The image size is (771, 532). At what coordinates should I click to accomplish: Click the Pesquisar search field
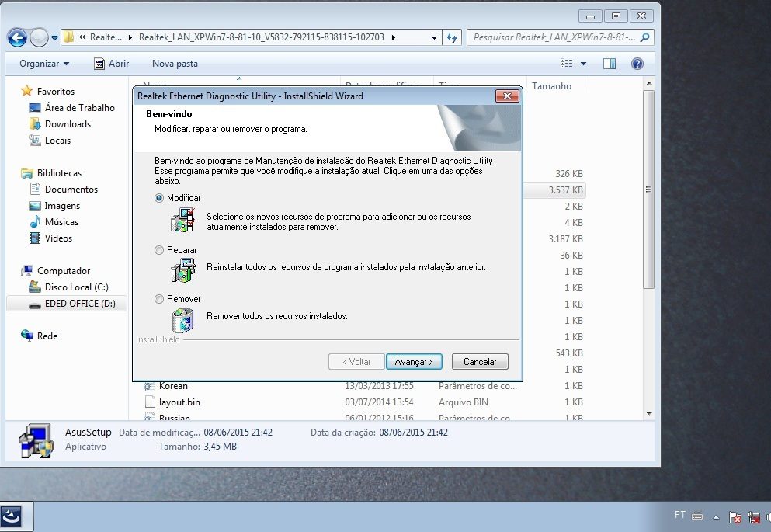[x=554, y=37]
